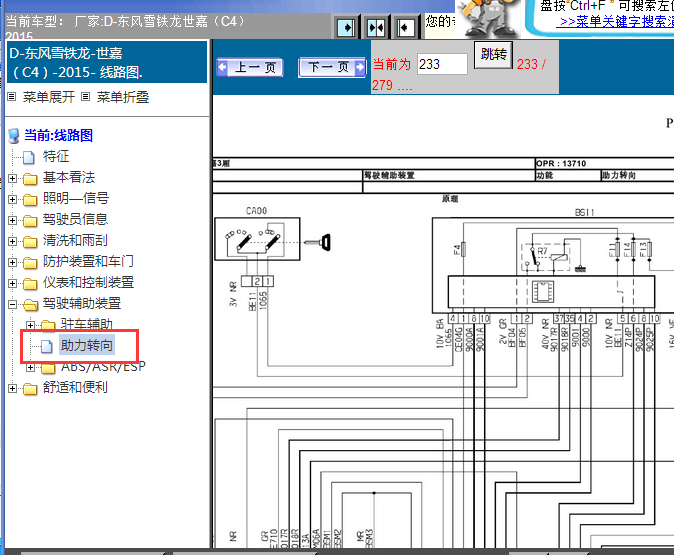Expand the ABS/ASR/ESP subfolder
The width and height of the screenshot is (674, 555).
[x=30, y=367]
